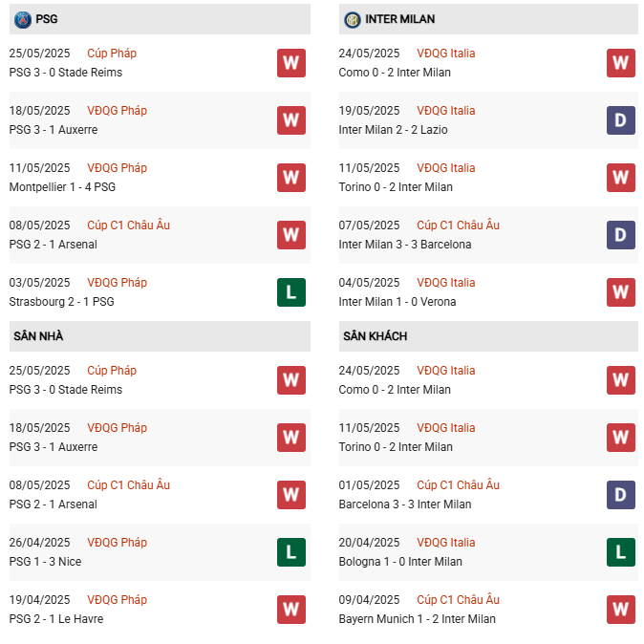Click W badge for Bayern Munich 1 - 2 Inter Milan

[x=620, y=610]
